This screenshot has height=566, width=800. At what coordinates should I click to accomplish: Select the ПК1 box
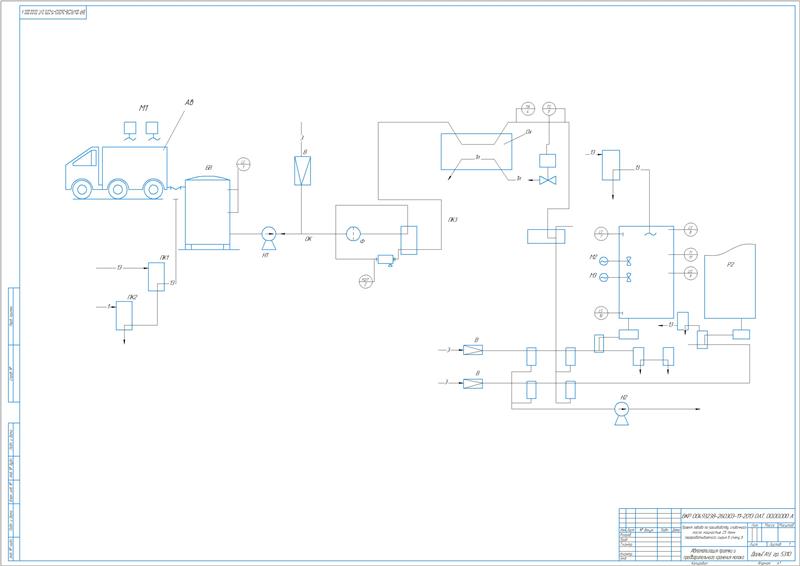pyautogui.click(x=157, y=277)
